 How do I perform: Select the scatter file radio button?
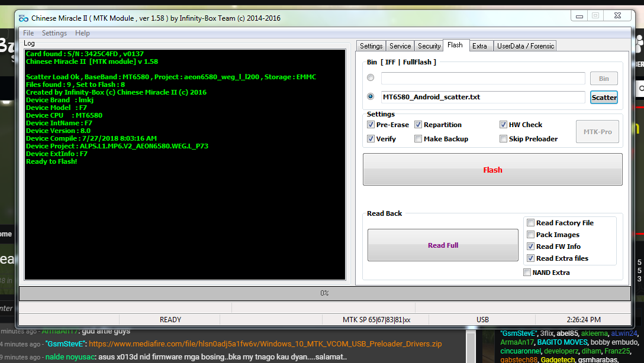[x=371, y=96]
